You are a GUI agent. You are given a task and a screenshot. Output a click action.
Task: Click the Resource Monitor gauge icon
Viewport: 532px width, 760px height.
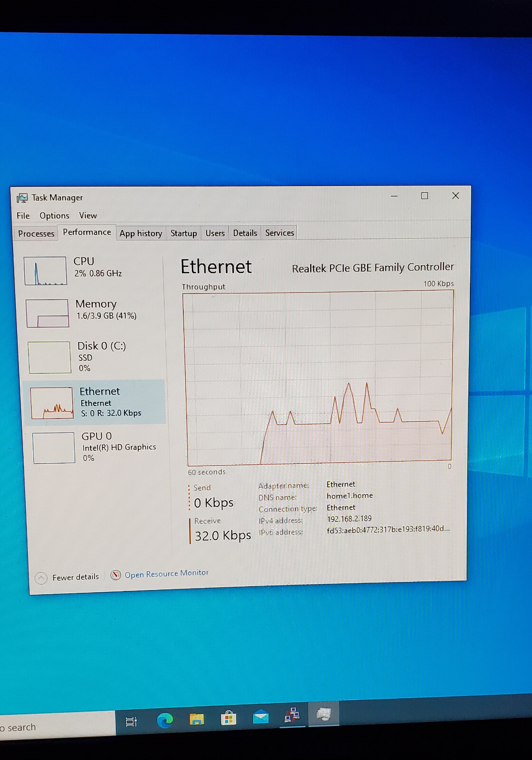coord(116,575)
